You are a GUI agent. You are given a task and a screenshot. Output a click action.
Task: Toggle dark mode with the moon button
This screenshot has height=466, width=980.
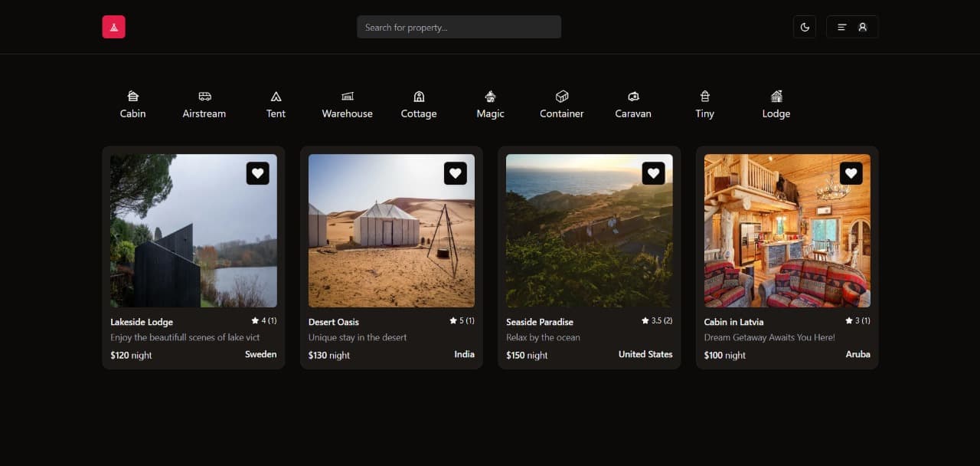tap(805, 27)
